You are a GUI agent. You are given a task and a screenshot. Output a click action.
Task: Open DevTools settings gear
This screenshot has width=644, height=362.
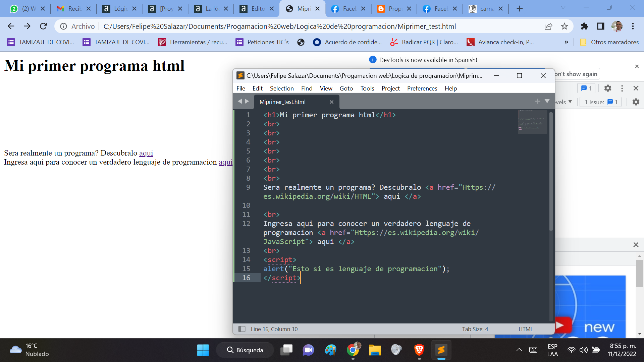608,88
